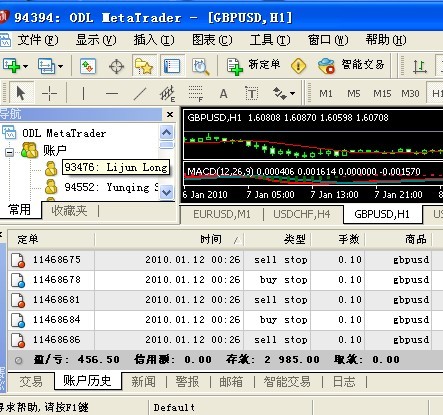Open the 工具(T) menu
Screen dimensions: 443x415
pos(270,40)
